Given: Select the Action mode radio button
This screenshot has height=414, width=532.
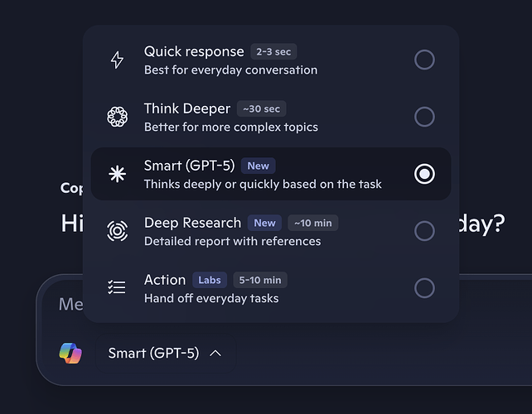Looking at the screenshot, I should point(423,287).
